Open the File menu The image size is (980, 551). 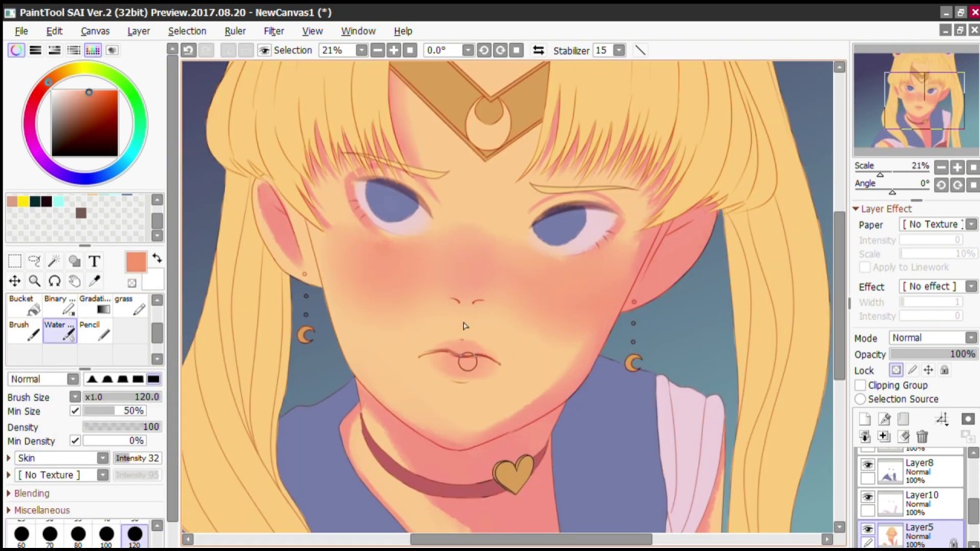[x=21, y=31]
